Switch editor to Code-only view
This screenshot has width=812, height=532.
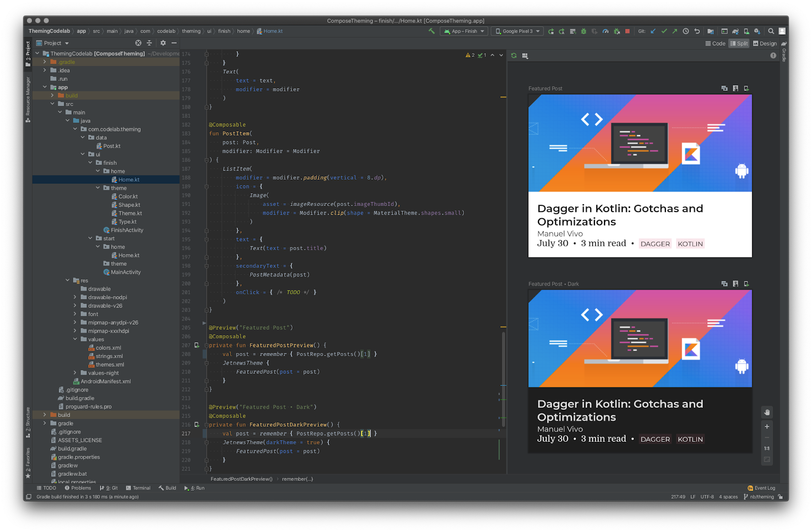[715, 44]
